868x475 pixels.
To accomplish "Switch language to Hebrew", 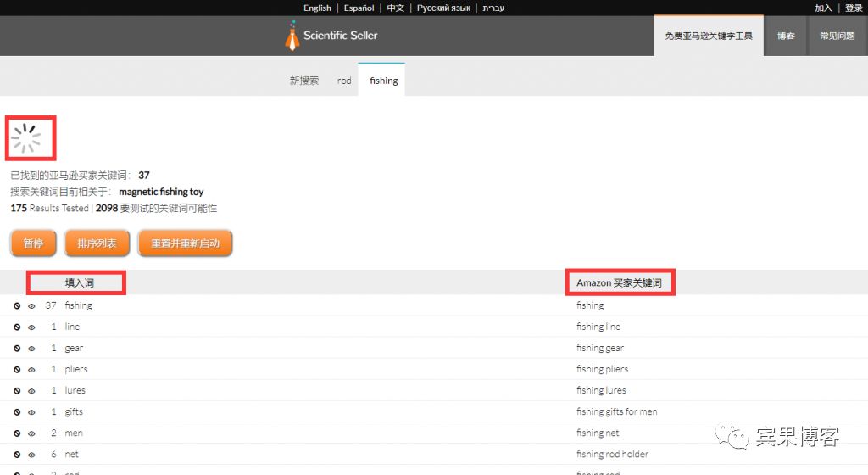I will tap(493, 8).
